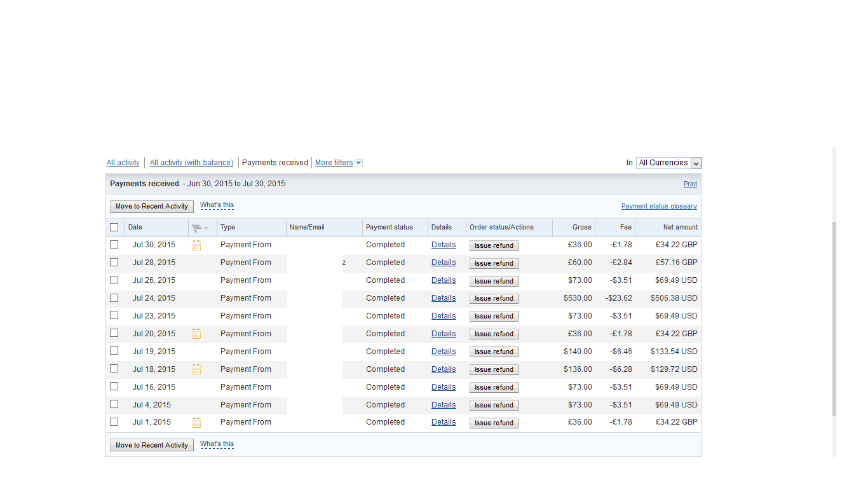This screenshot has width=868, height=499.
Task: Open the note icon on Jul 20 payment
Action: (196, 334)
